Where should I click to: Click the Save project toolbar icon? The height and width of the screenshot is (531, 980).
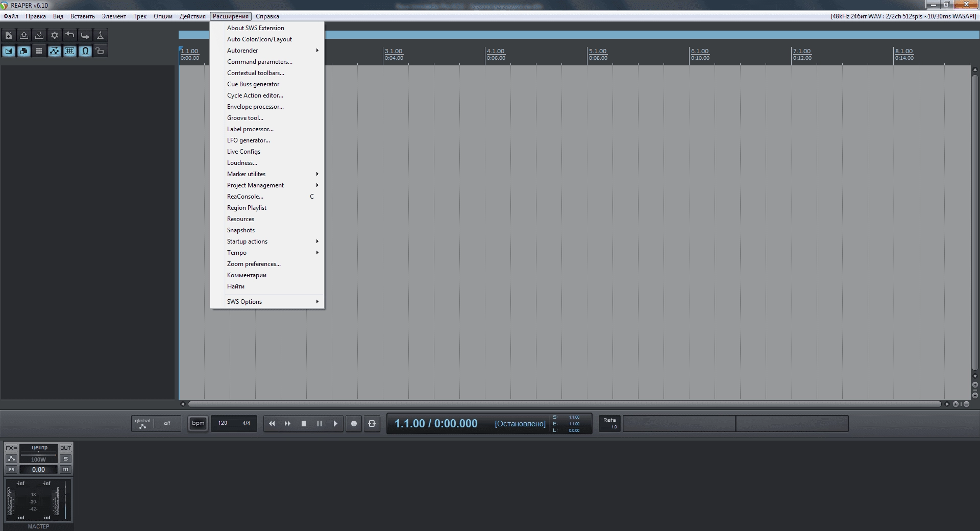(39, 35)
